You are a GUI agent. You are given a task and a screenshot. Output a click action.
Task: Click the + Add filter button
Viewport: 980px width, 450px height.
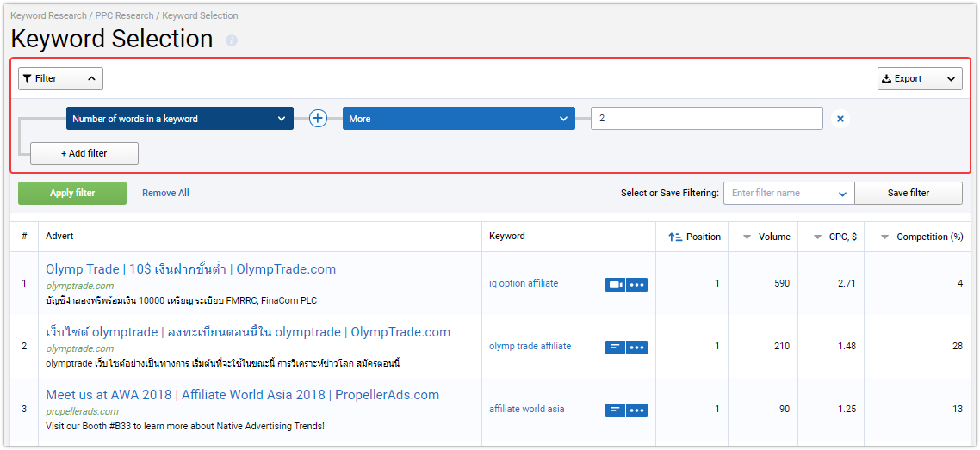84,153
